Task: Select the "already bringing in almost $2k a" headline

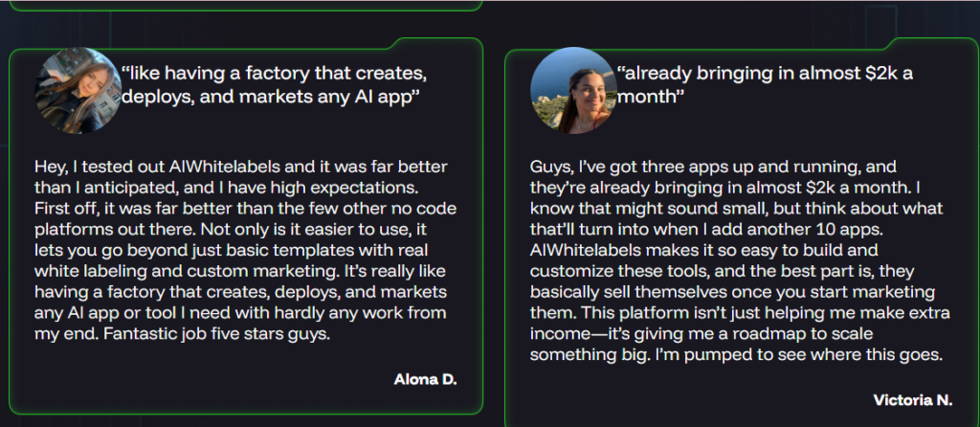Action: [x=765, y=73]
